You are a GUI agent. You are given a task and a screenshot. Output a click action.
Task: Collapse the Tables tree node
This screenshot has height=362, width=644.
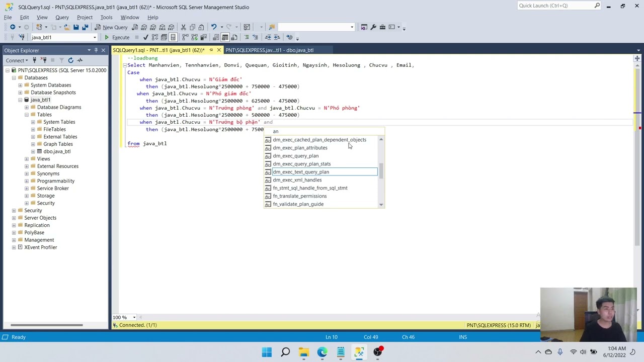pos(27,115)
